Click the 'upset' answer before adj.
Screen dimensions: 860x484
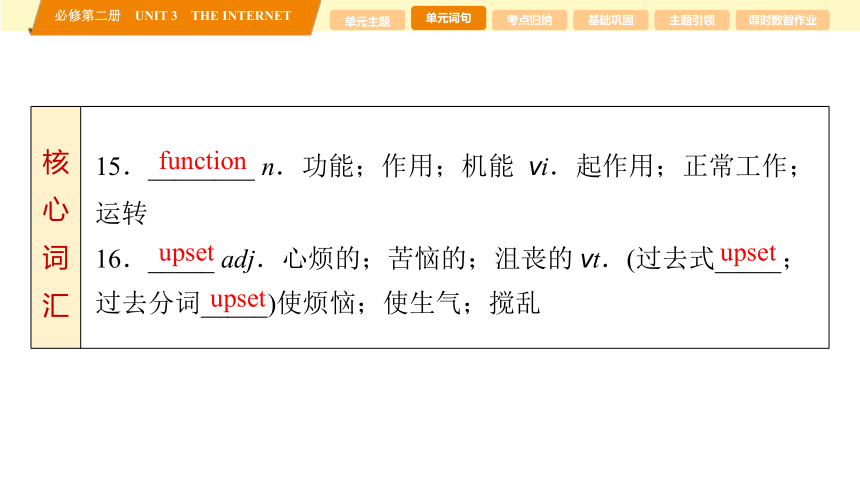[186, 254]
